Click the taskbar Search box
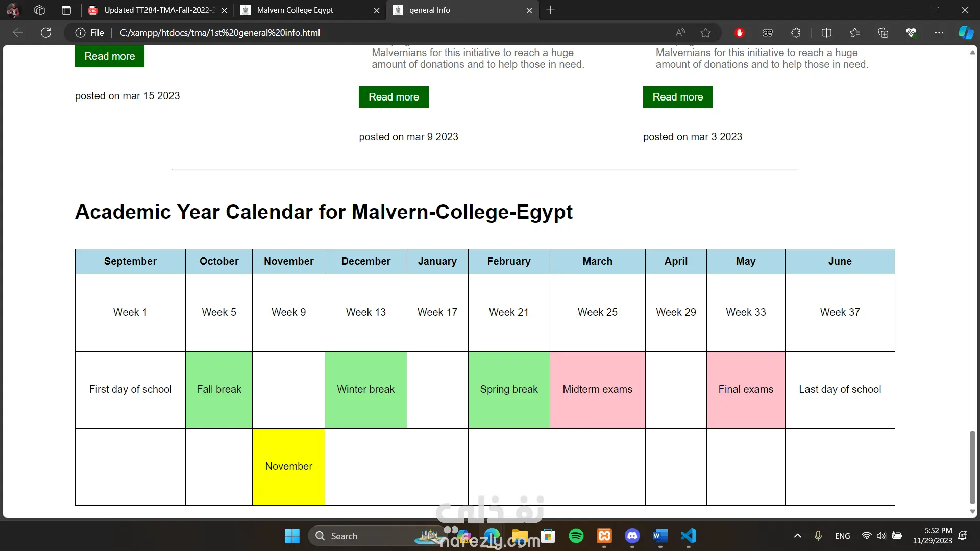980x551 pixels. 378,536
